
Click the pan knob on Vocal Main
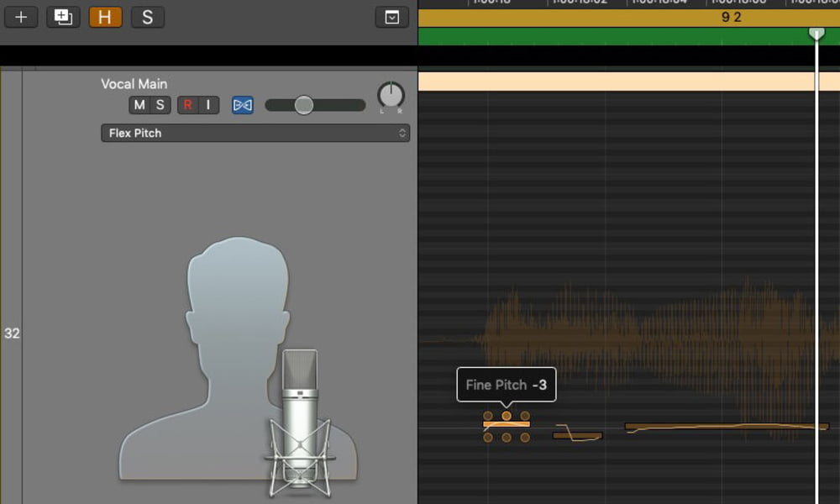point(391,96)
